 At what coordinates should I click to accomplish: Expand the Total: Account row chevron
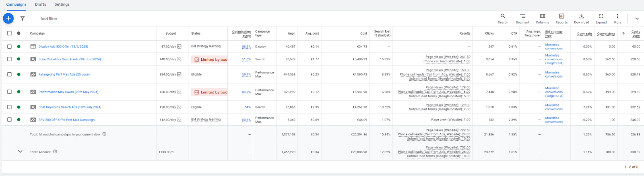pos(20,151)
